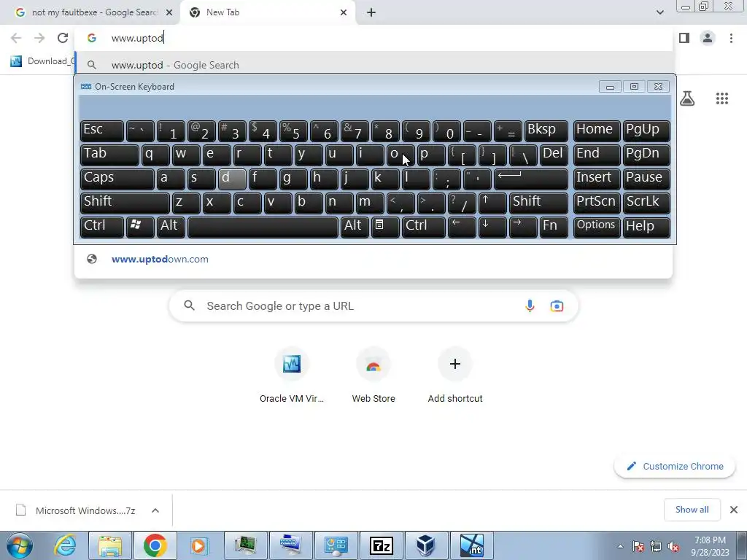Open VirtualBox cube icon in taskbar
This screenshot has width=747, height=560.
[426, 545]
